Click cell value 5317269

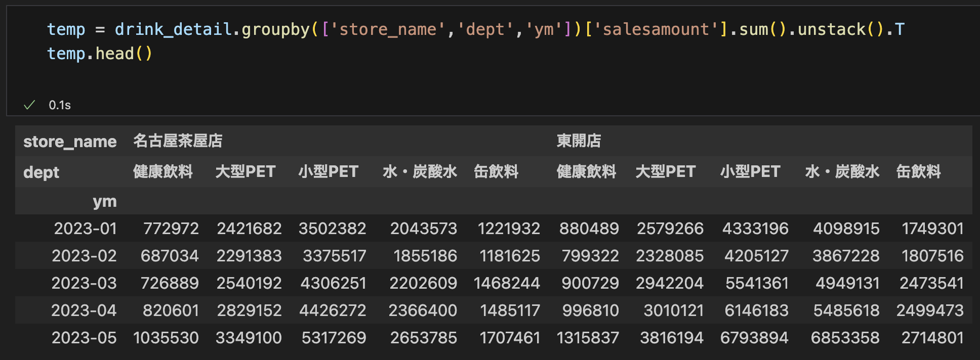click(334, 338)
